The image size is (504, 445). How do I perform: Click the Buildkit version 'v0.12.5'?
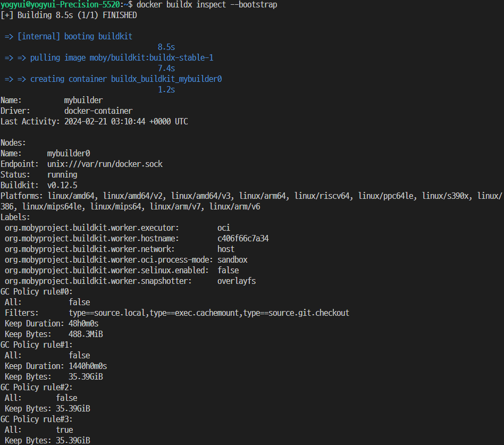(x=62, y=185)
